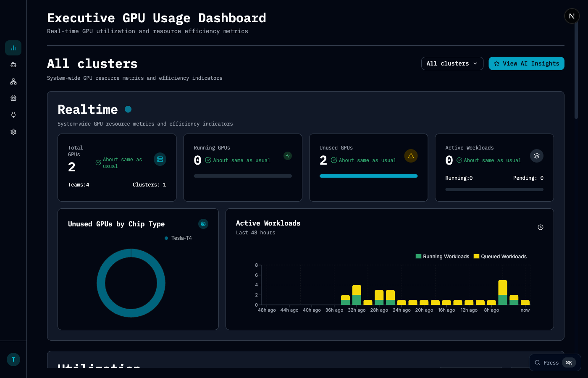Viewport: 588px width, 378px height.
Task: Toggle the Tesla-T4 legend on the donut chart
Action: pyautogui.click(x=178, y=238)
